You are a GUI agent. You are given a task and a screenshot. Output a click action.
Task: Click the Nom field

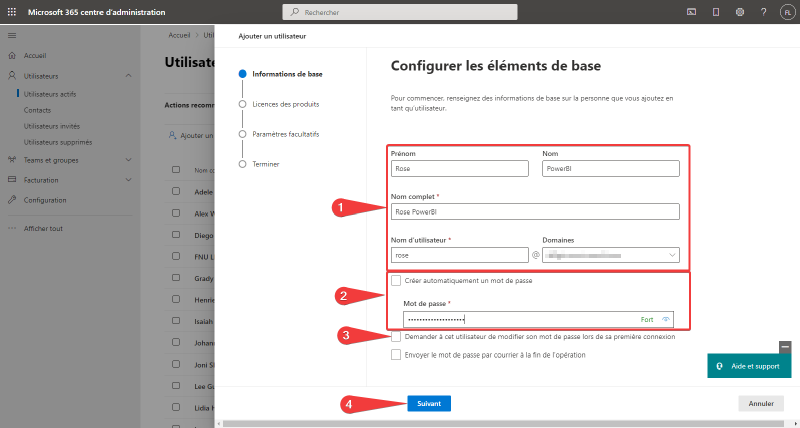[x=611, y=168]
